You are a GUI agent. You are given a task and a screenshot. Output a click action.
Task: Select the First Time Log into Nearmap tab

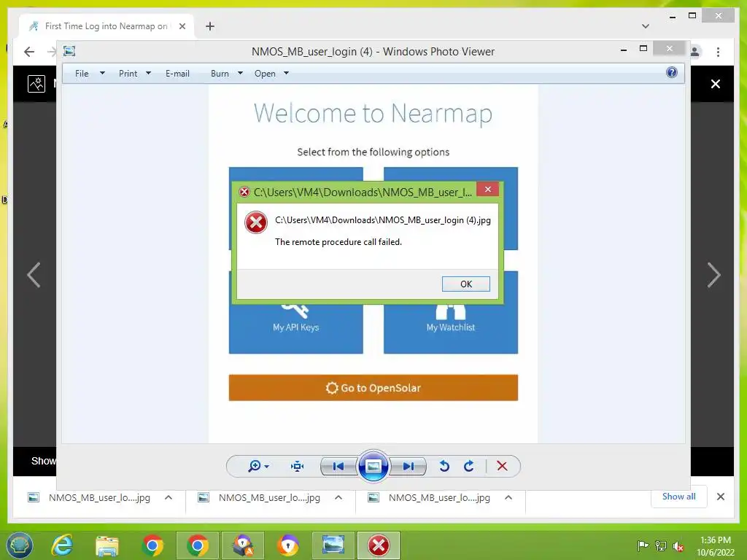[x=107, y=26]
